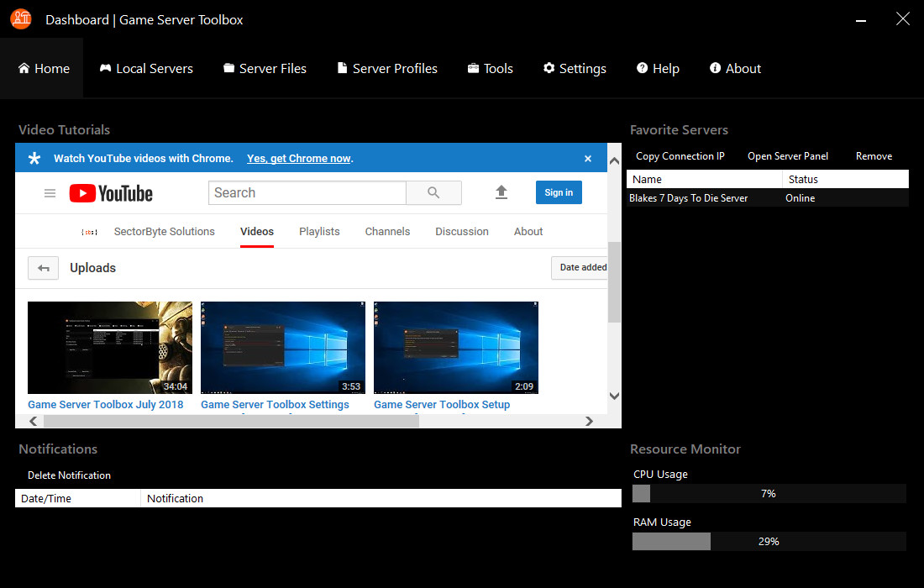Viewport: 924px width, 588px height.
Task: Click the Game Server Toolbox logo icon
Action: 20,18
